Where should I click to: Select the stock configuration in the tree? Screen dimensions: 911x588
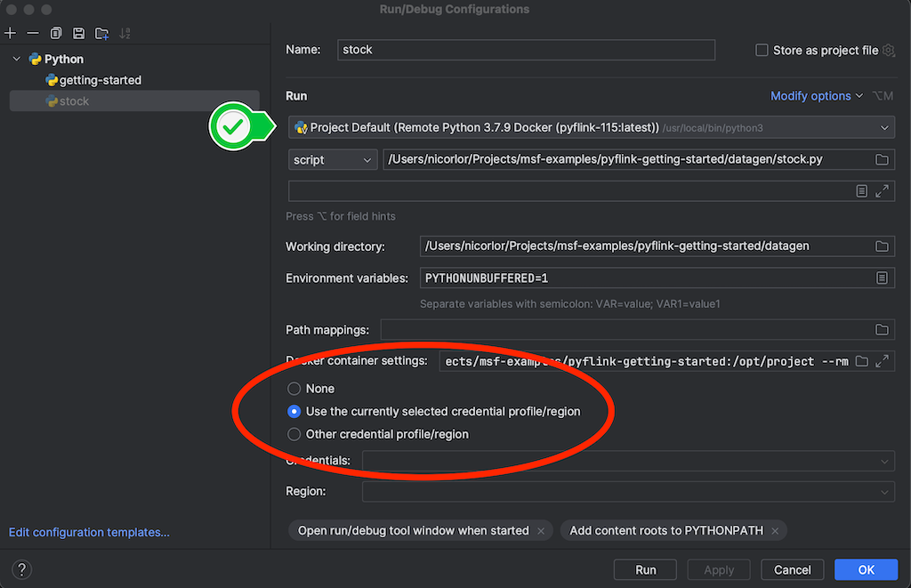(134, 101)
